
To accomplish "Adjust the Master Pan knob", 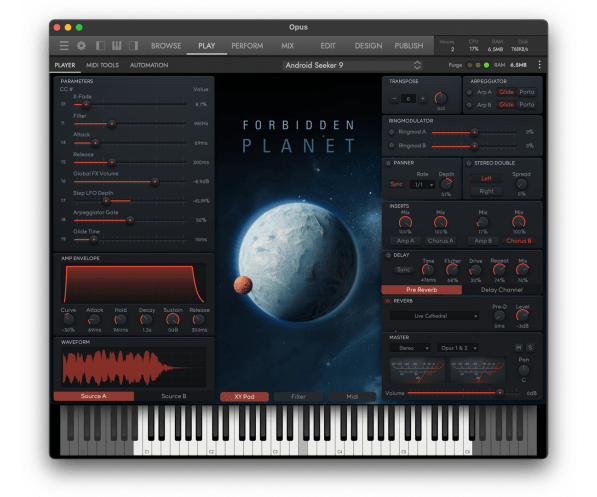I will (524, 370).
